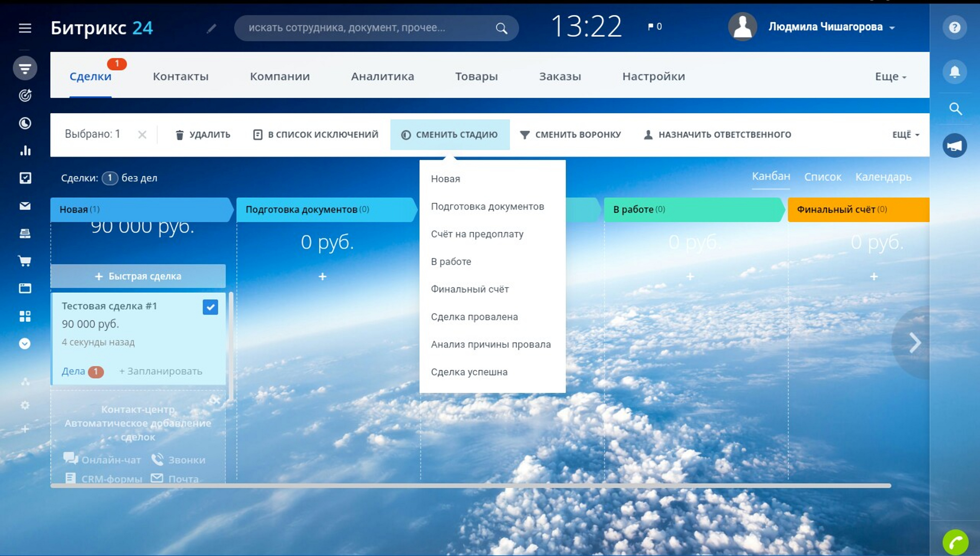The height and width of the screenshot is (556, 980).
Task: Click the Быстрая сделка button
Action: pyautogui.click(x=138, y=276)
